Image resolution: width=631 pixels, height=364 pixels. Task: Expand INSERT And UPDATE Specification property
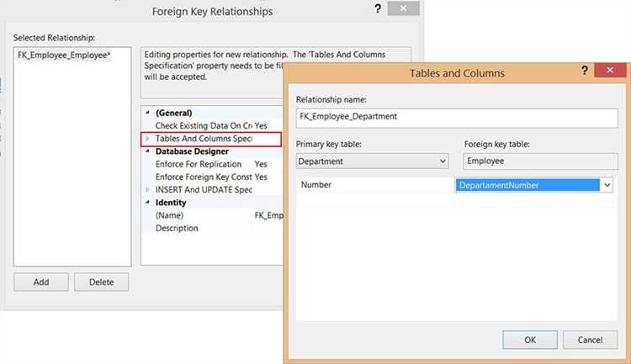pos(148,190)
